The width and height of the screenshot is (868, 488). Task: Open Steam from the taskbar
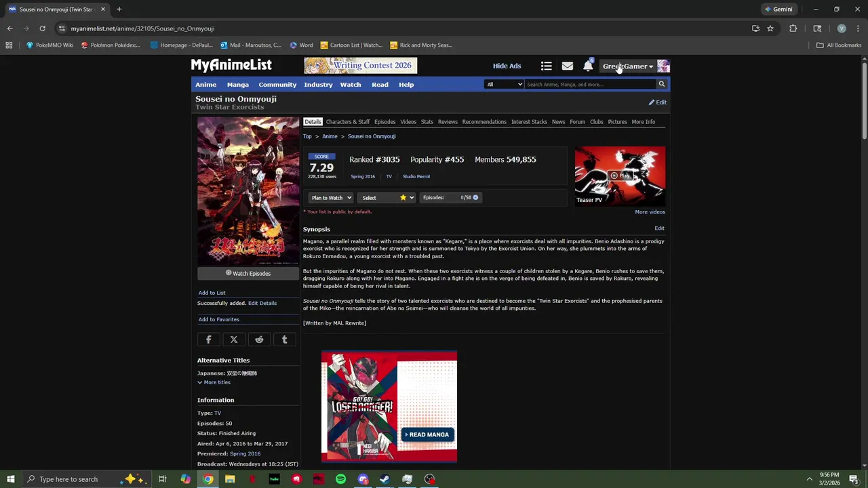click(384, 479)
